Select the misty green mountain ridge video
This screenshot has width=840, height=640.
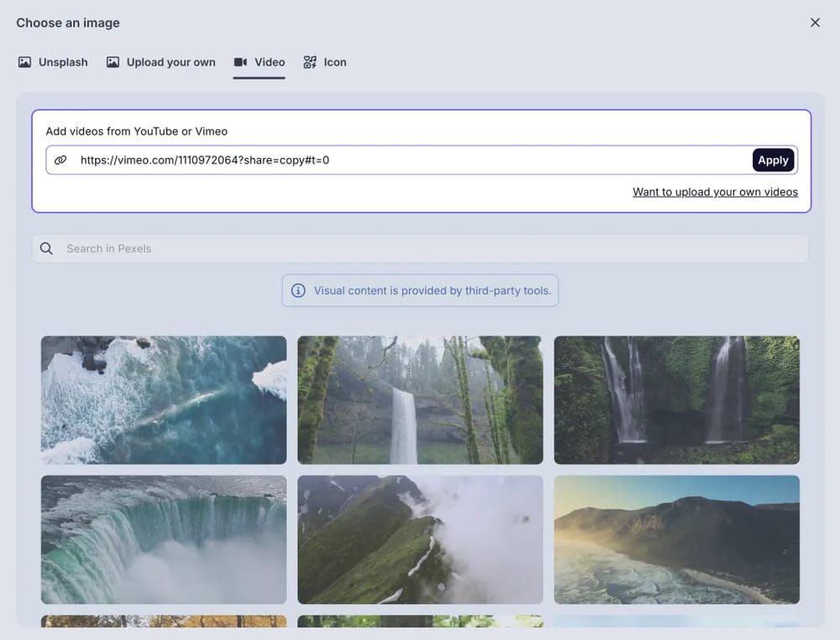[x=420, y=539]
